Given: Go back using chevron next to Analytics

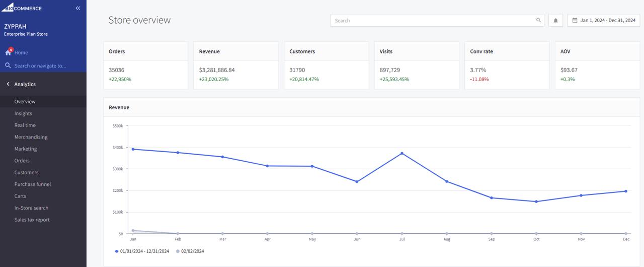Looking at the screenshot, I should pyautogui.click(x=8, y=84).
